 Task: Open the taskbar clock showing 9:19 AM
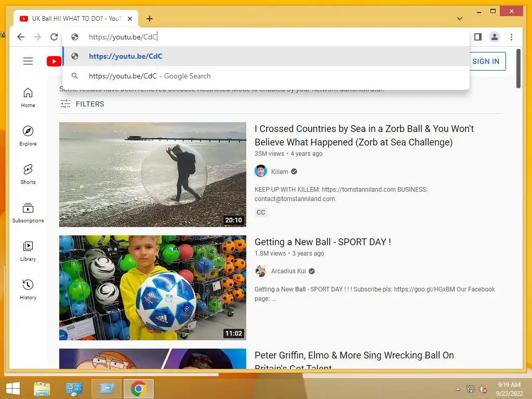(509, 389)
